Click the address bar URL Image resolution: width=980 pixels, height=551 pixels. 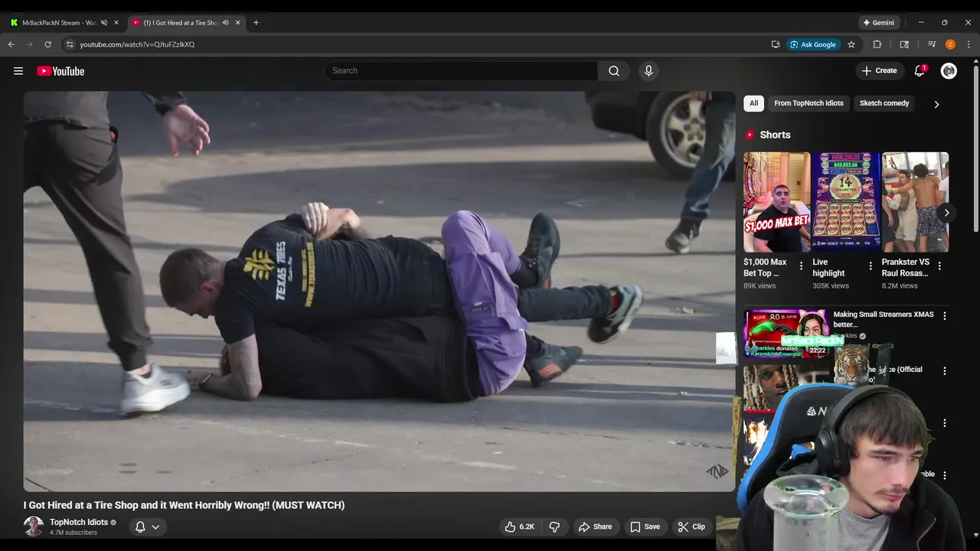tap(137, 44)
